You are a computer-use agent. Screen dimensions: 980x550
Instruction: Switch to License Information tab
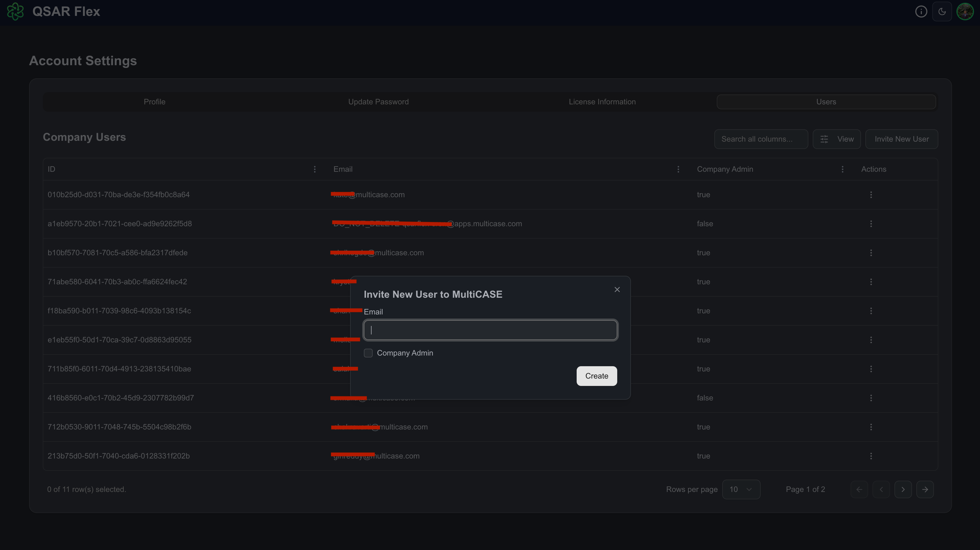[x=602, y=102]
